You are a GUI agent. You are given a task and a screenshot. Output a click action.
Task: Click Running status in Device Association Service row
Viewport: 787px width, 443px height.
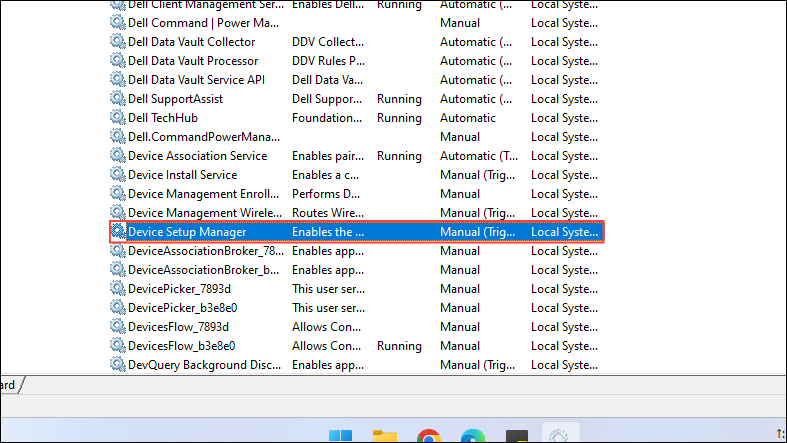point(399,156)
